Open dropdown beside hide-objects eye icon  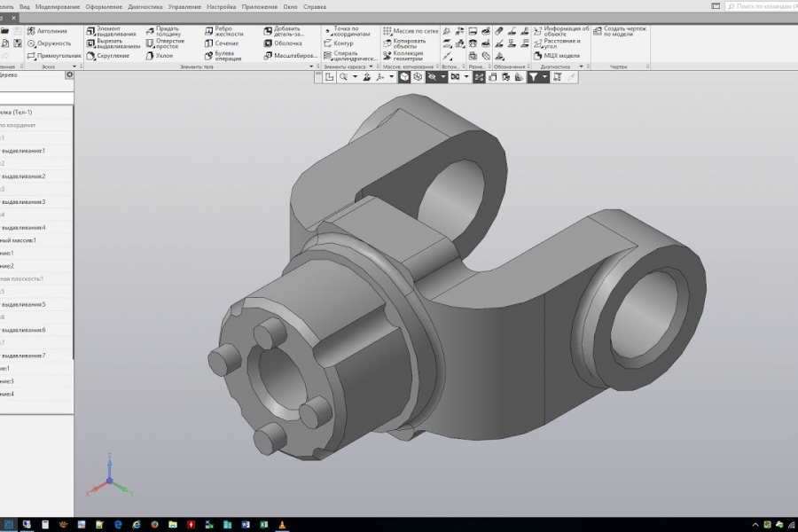tap(443, 77)
